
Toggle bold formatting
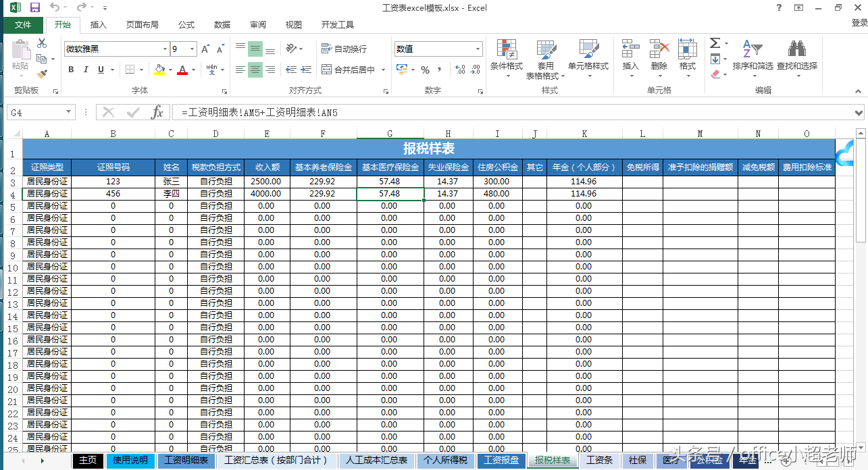click(x=71, y=70)
